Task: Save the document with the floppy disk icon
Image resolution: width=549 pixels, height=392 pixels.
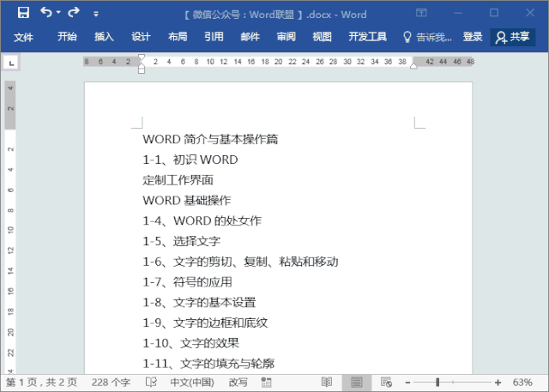Action: [23, 13]
